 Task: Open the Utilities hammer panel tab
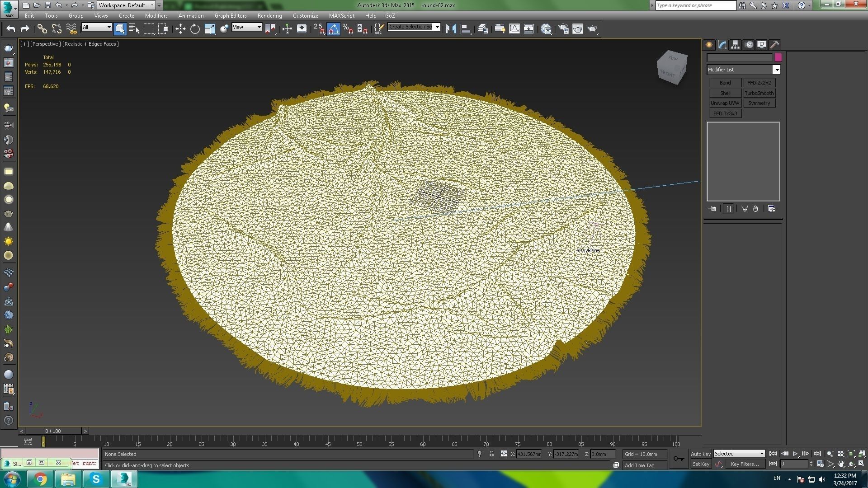point(774,45)
